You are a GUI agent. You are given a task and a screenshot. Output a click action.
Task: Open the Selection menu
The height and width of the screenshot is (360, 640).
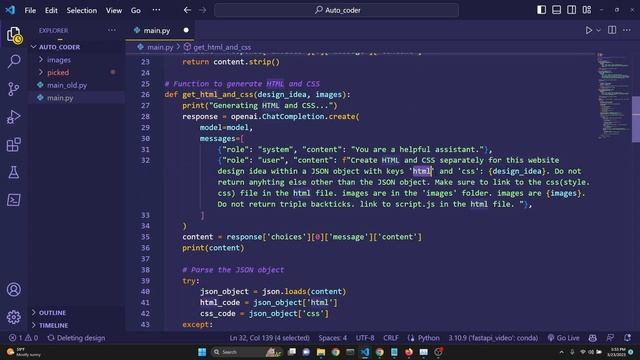(x=82, y=10)
